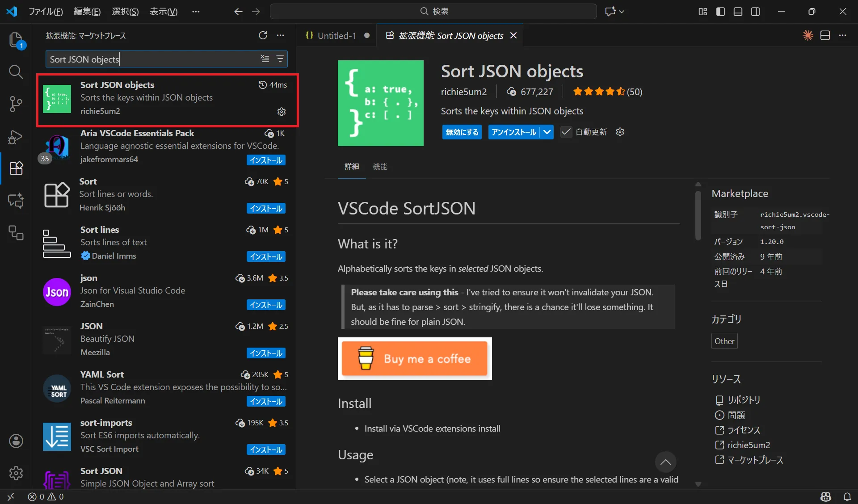858x504 pixels.
Task: Install the Sort lines extension
Action: point(266,256)
